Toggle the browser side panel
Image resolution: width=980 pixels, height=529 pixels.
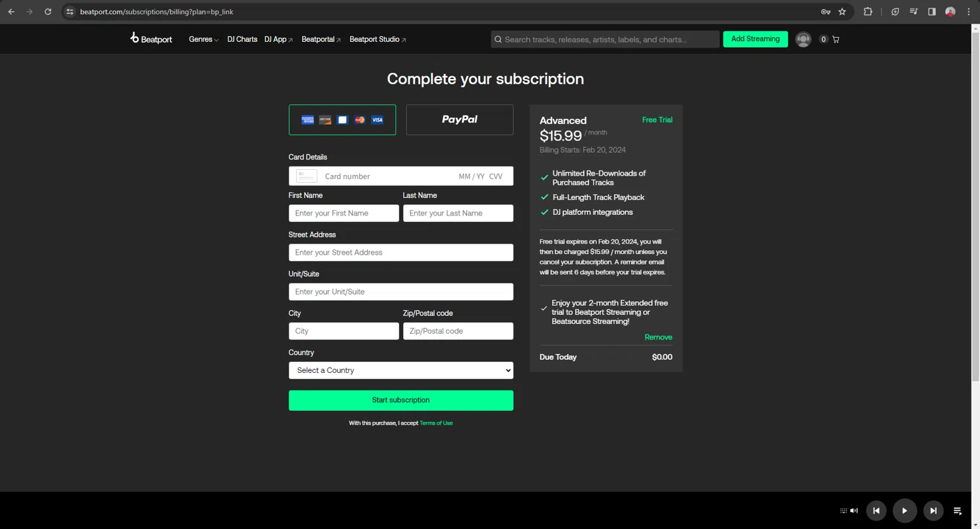[932, 12]
